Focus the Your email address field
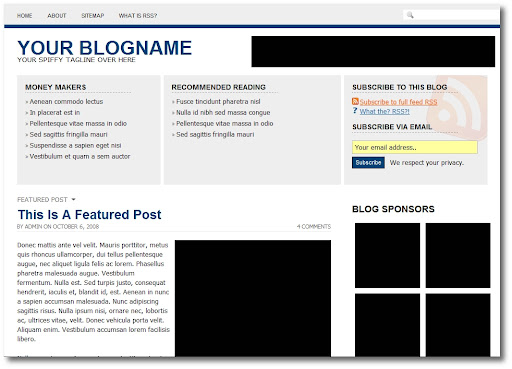 (x=415, y=147)
